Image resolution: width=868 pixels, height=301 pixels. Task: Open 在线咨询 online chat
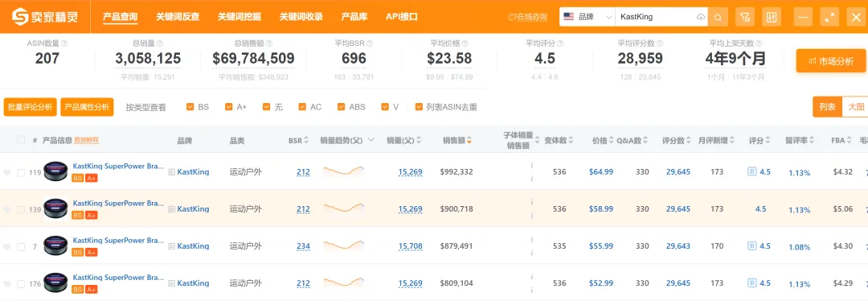527,17
